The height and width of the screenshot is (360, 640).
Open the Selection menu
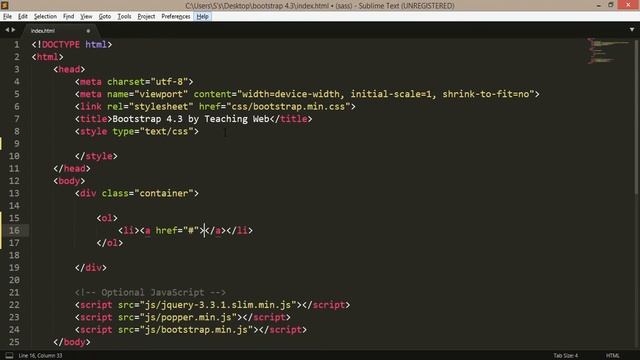(45, 16)
